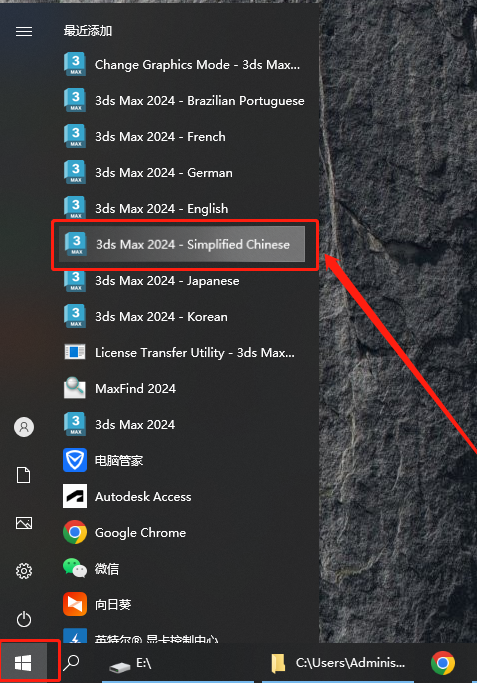Open MaxFind 2024
The width and height of the screenshot is (477, 685).
182,388
